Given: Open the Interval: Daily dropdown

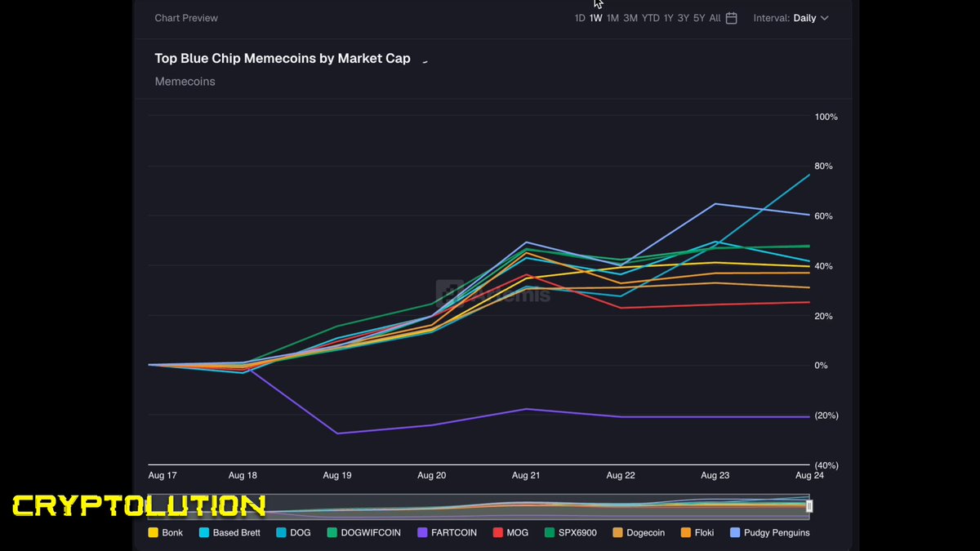Looking at the screenshot, I should [x=791, y=18].
